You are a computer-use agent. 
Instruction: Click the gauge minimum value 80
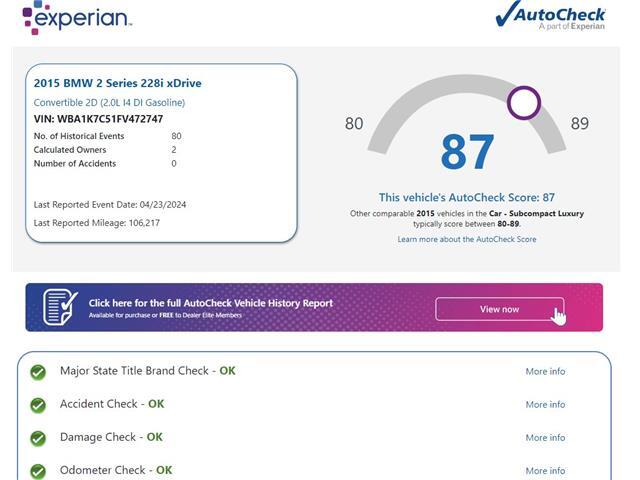354,123
